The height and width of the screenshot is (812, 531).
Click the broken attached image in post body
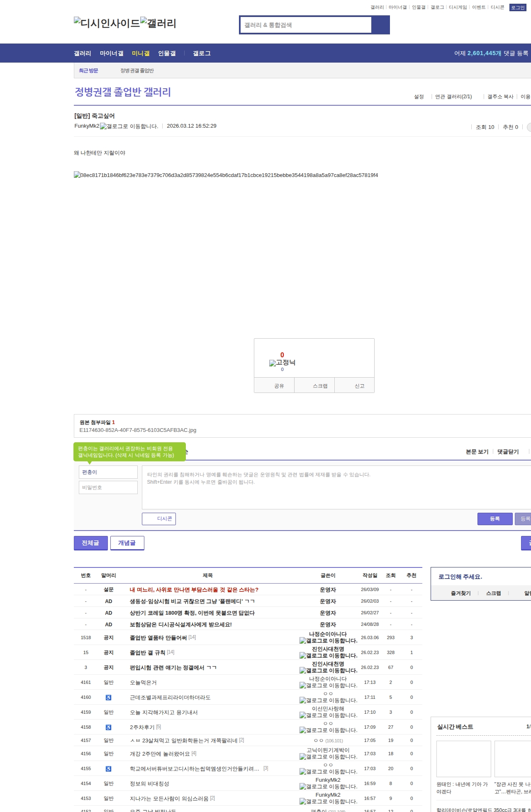[x=226, y=175]
